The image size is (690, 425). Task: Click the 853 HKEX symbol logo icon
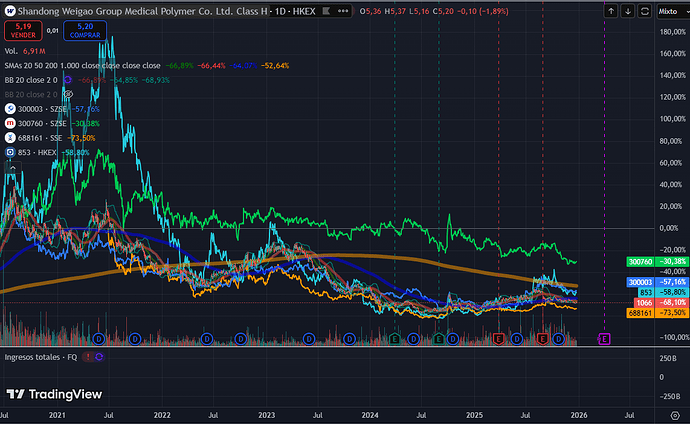[x=10, y=152]
